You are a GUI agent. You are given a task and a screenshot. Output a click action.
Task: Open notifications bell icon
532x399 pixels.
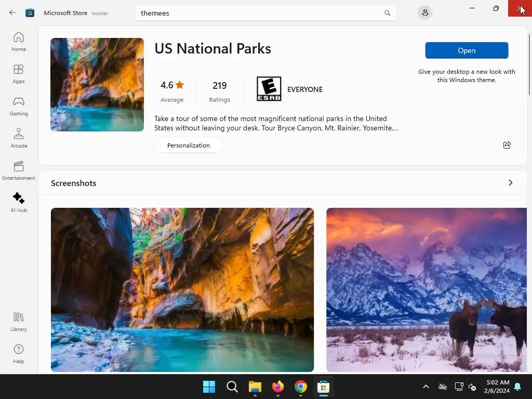518,387
